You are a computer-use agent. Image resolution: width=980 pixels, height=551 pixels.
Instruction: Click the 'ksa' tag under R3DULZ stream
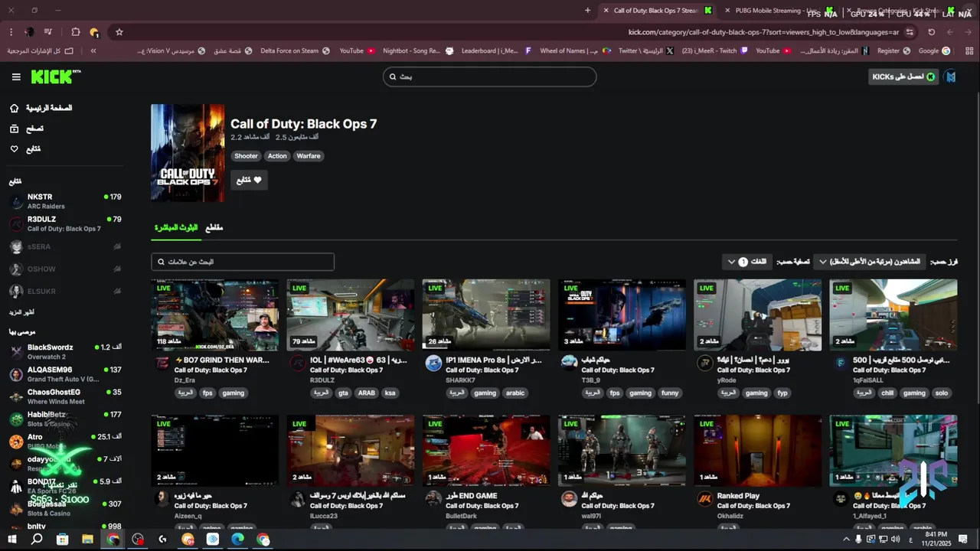[x=390, y=393]
